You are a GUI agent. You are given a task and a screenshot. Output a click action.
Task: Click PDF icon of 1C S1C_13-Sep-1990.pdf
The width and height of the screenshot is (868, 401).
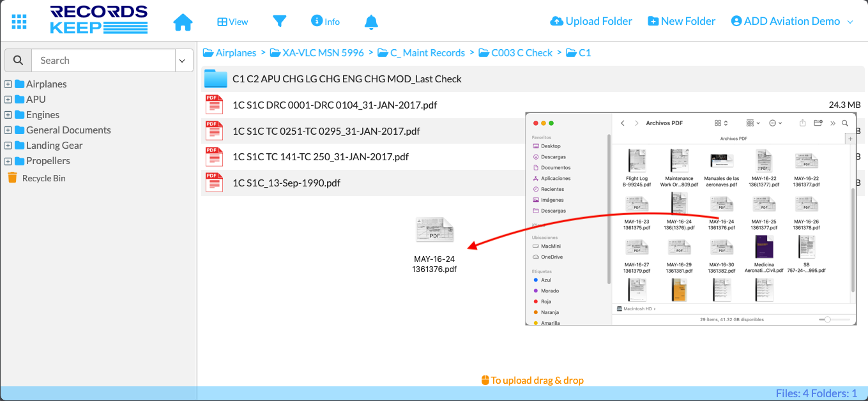(214, 183)
